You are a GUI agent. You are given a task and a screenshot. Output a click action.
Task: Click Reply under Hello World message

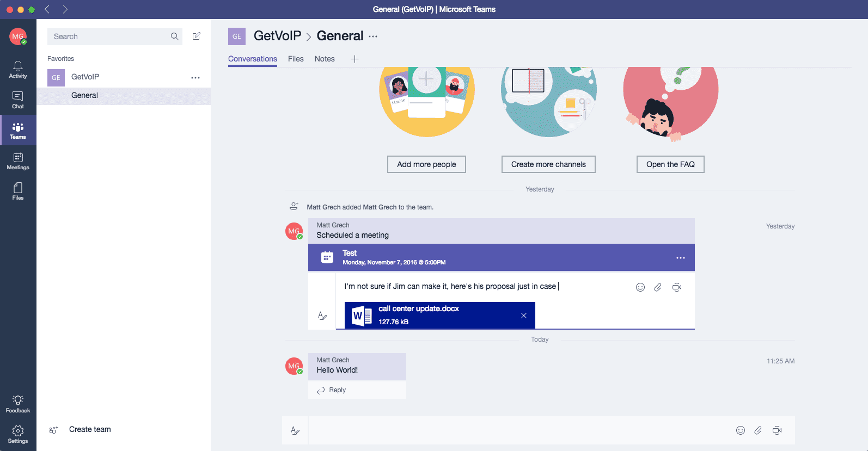coord(332,390)
